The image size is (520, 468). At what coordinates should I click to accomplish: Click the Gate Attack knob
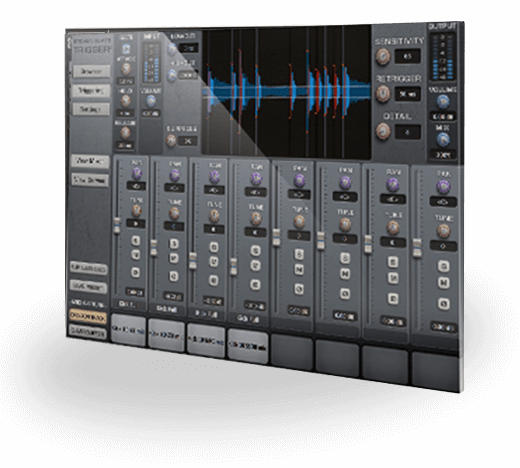pos(126,69)
